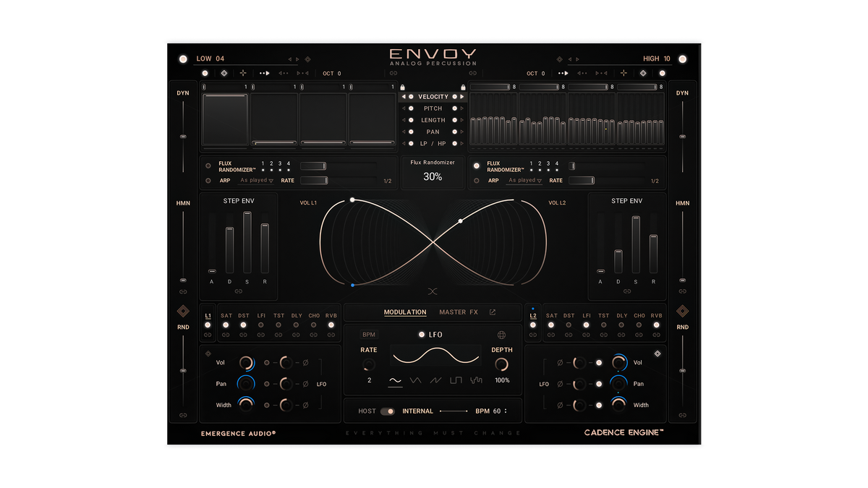Viewport: 868px width, 488px height.
Task: Click the X crossfade icon below infinity curve
Action: [433, 291]
